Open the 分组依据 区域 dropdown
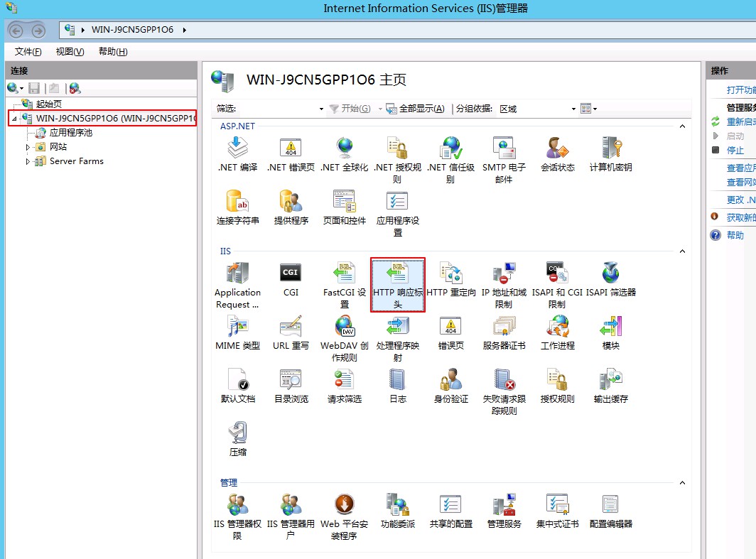This screenshot has height=559, width=756. coord(537,109)
